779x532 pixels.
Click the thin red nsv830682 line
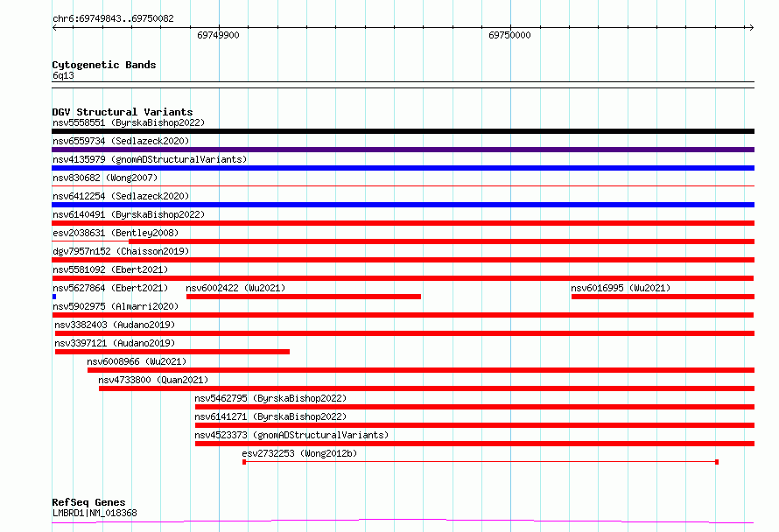click(403, 186)
